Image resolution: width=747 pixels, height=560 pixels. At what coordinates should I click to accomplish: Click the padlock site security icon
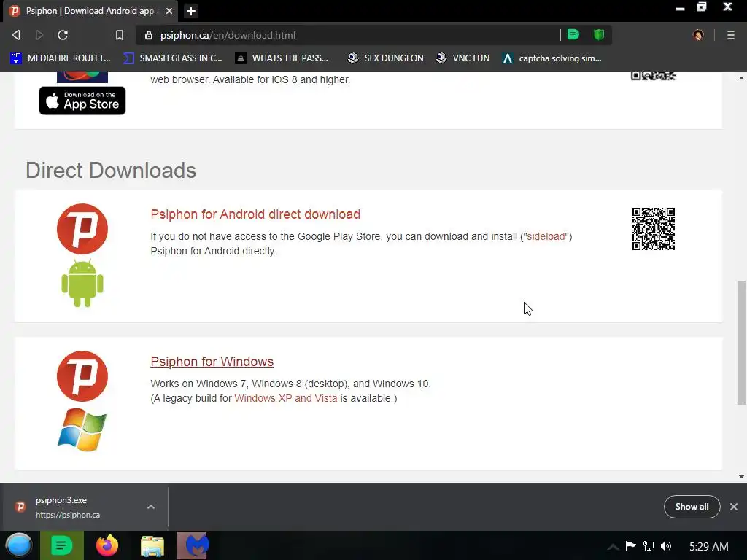[x=149, y=35]
